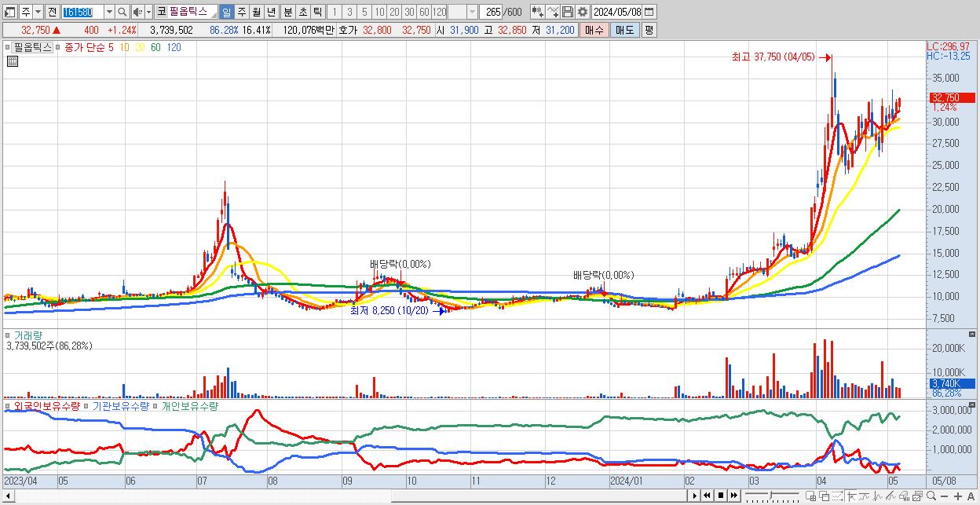Image resolution: width=980 pixels, height=505 pixels.
Task: Click the overlapping windows icon at bottom
Action: [x=824, y=496]
